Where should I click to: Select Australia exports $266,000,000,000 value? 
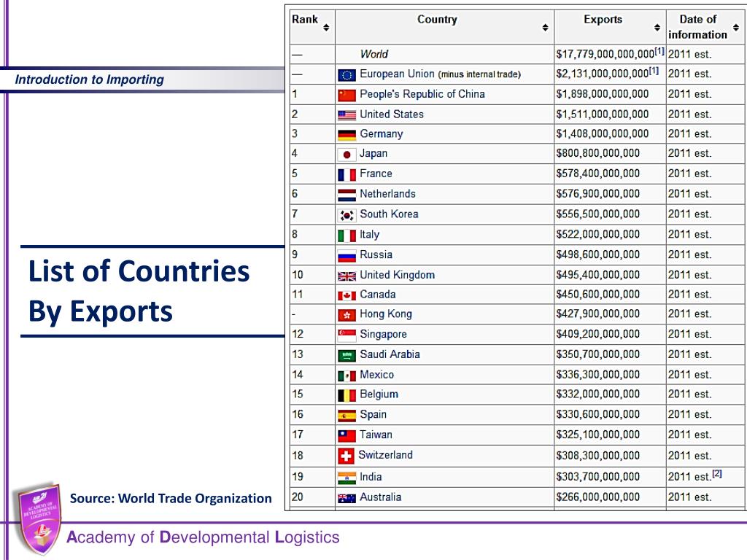point(598,497)
